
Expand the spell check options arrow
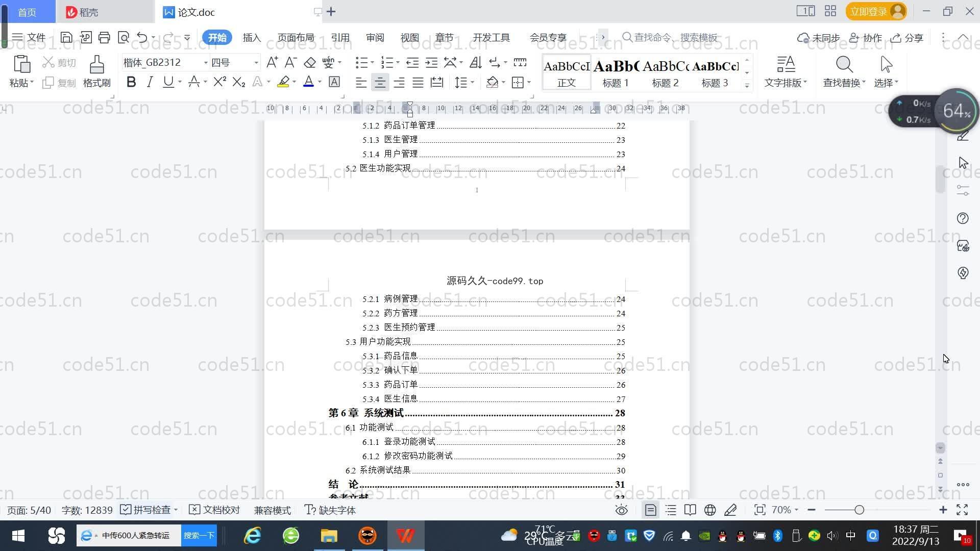[176, 510]
